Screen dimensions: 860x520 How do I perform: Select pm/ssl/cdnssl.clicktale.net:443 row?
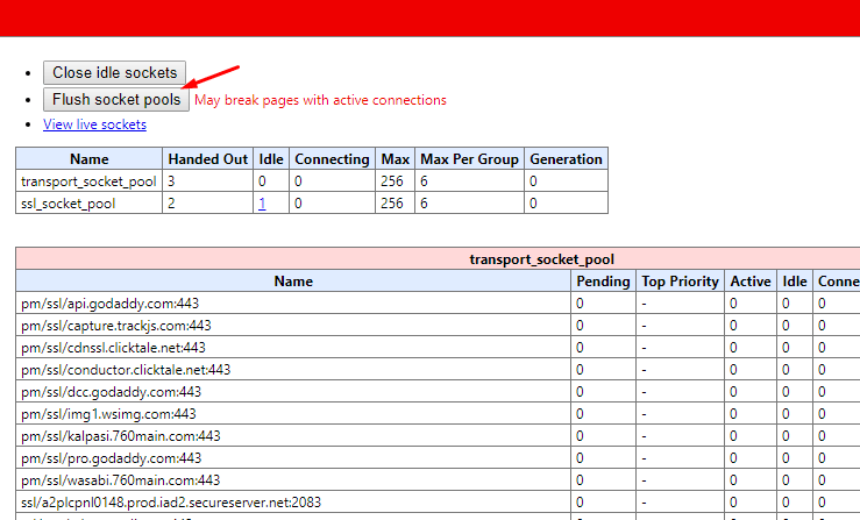coord(438,347)
